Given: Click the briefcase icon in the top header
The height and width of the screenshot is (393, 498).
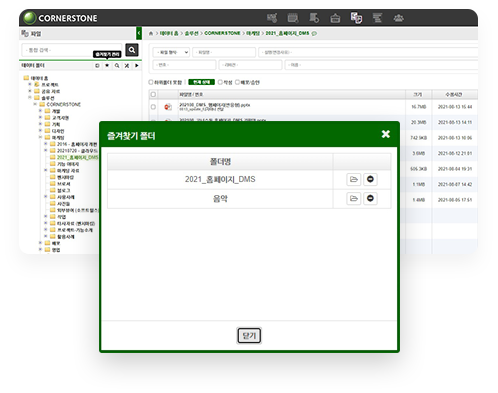Looking at the screenshot, I should point(335,18).
